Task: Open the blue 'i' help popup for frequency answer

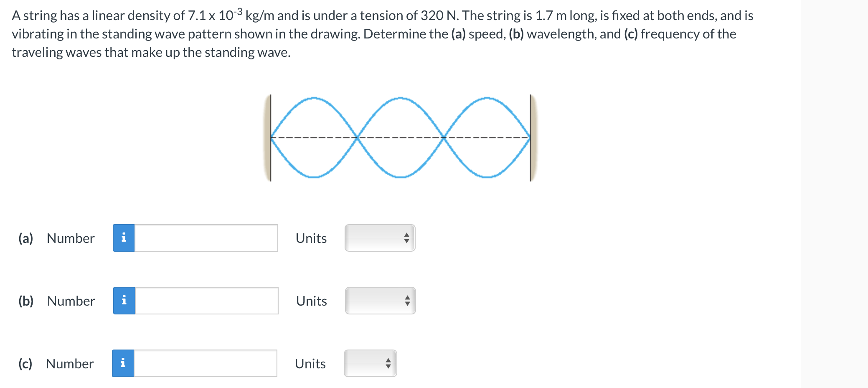Action: tap(124, 363)
